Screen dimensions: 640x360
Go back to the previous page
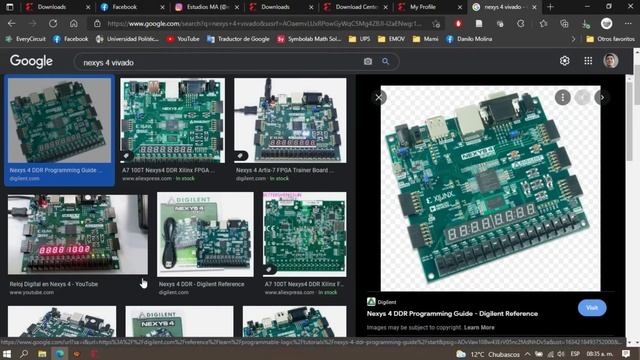pyautogui.click(x=11, y=24)
